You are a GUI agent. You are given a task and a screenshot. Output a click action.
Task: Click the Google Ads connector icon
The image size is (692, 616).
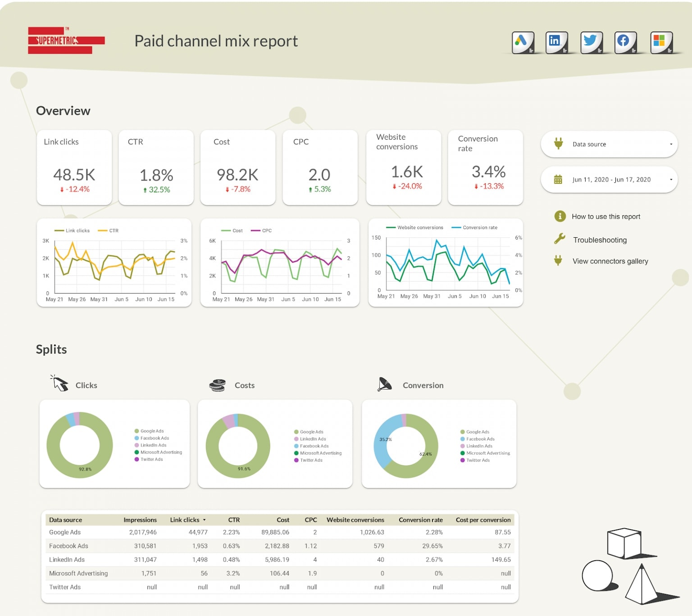coord(523,42)
